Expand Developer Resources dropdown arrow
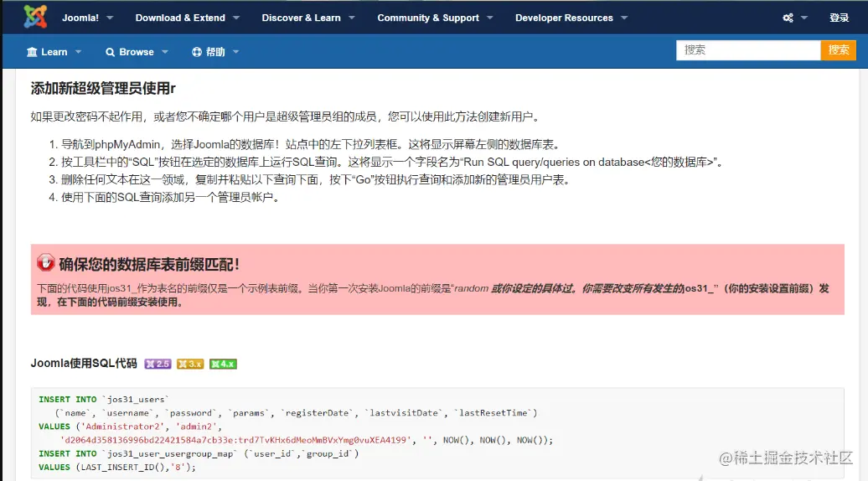 click(624, 18)
